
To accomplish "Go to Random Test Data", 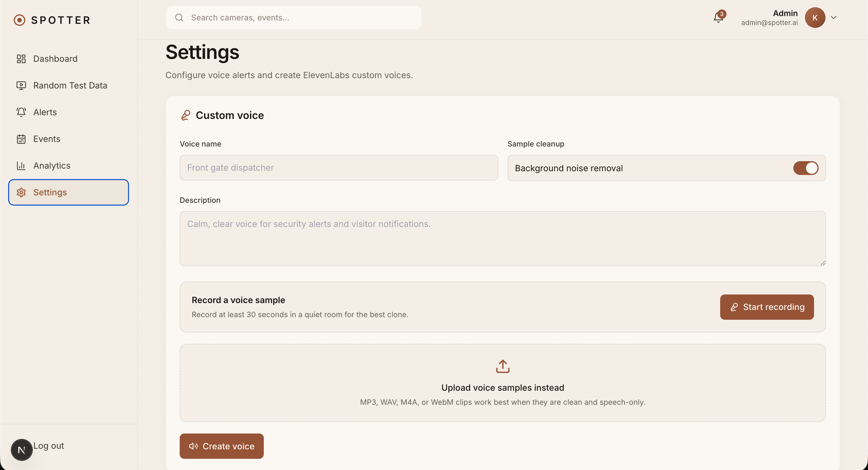I will (x=70, y=85).
